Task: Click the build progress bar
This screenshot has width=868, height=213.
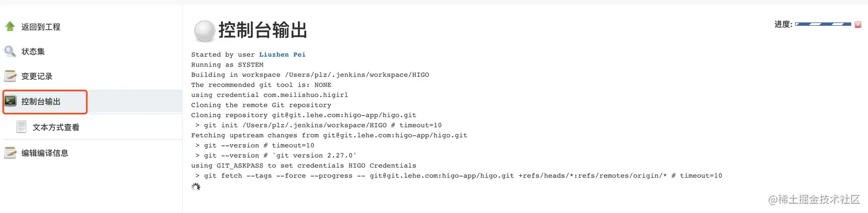Action: (823, 25)
